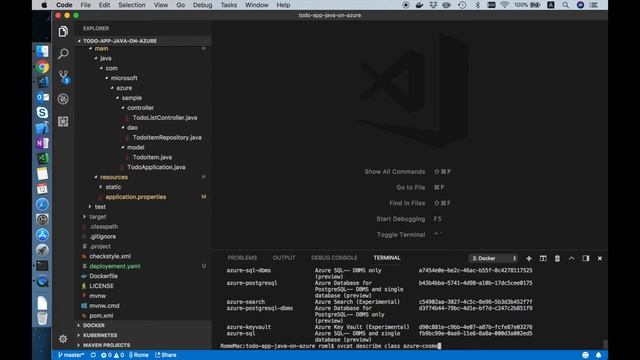Open errors and warnings count
This screenshot has height=360, width=640.
click(113, 355)
